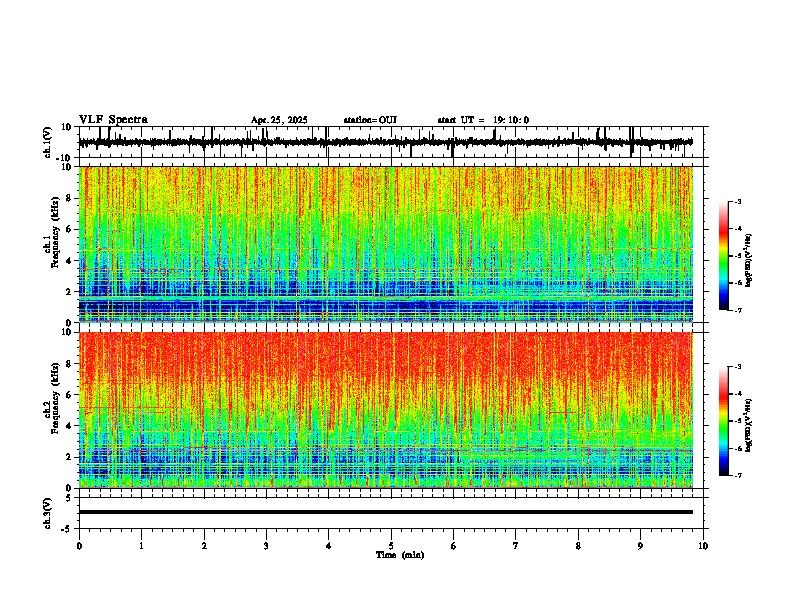Click the -3 label on ch.2 colorbar
The height and width of the screenshot is (612, 792).
point(738,367)
